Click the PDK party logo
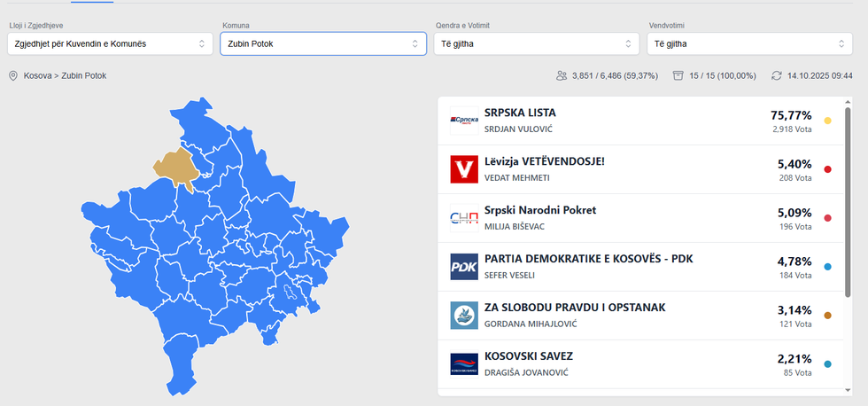 464,267
